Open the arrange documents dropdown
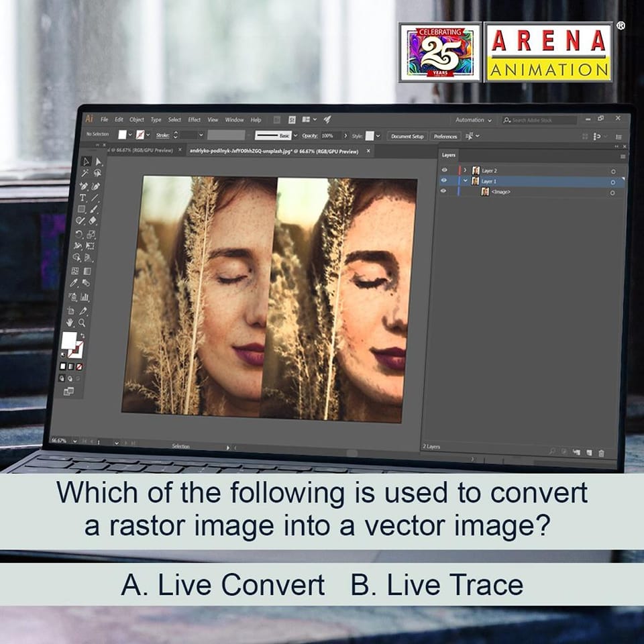Screen dimensions: 644x644 click(x=309, y=119)
